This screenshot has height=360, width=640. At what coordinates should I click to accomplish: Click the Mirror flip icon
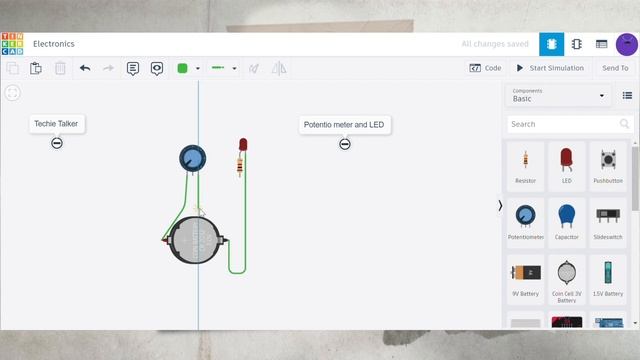click(x=279, y=68)
